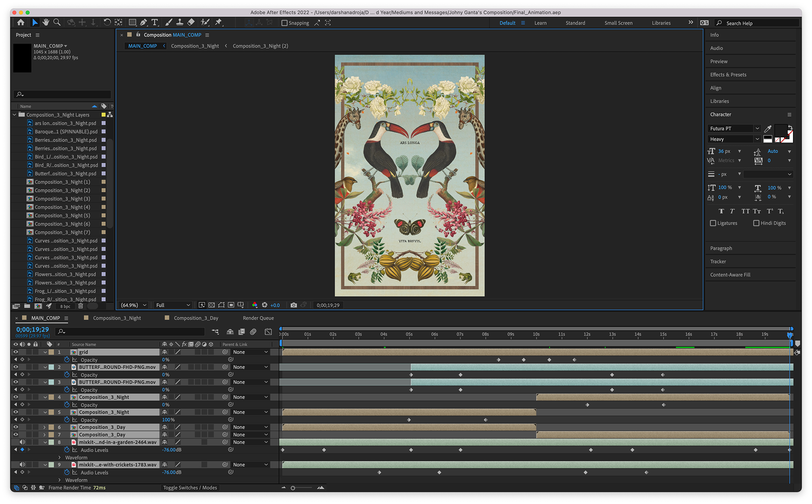
Task: Select the Zoom tool in toolbar
Action: (57, 22)
